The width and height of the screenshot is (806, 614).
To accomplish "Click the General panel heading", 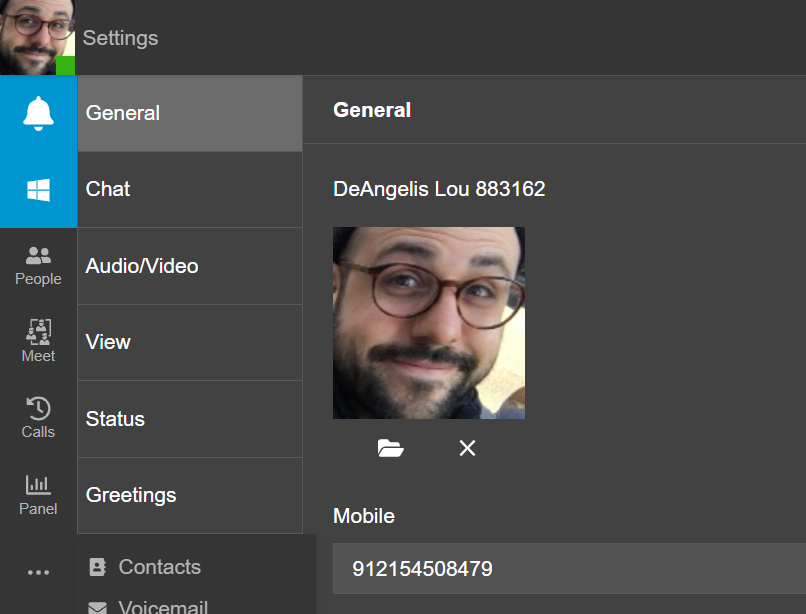I will 372,110.
